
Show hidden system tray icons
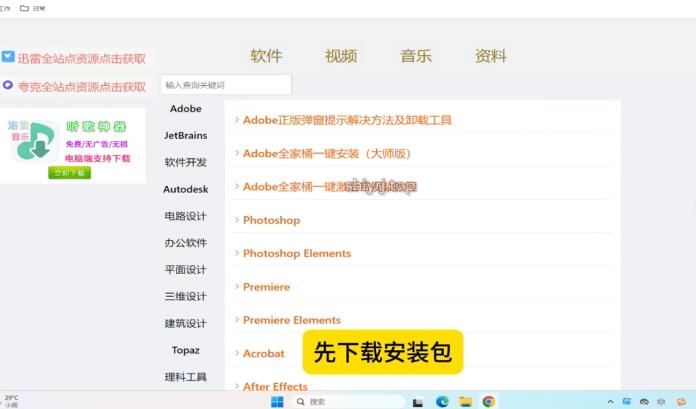[610, 401]
